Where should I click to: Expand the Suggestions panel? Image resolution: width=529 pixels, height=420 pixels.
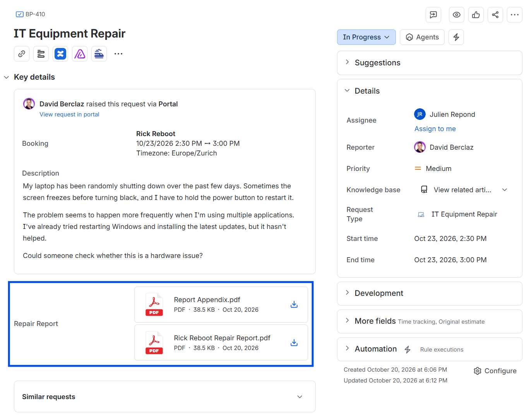coord(347,62)
